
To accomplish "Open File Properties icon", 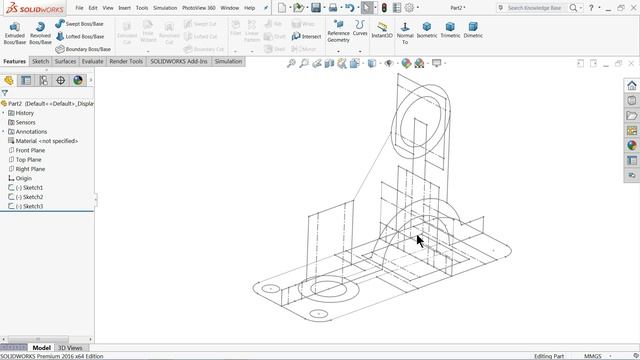I will [x=397, y=8].
